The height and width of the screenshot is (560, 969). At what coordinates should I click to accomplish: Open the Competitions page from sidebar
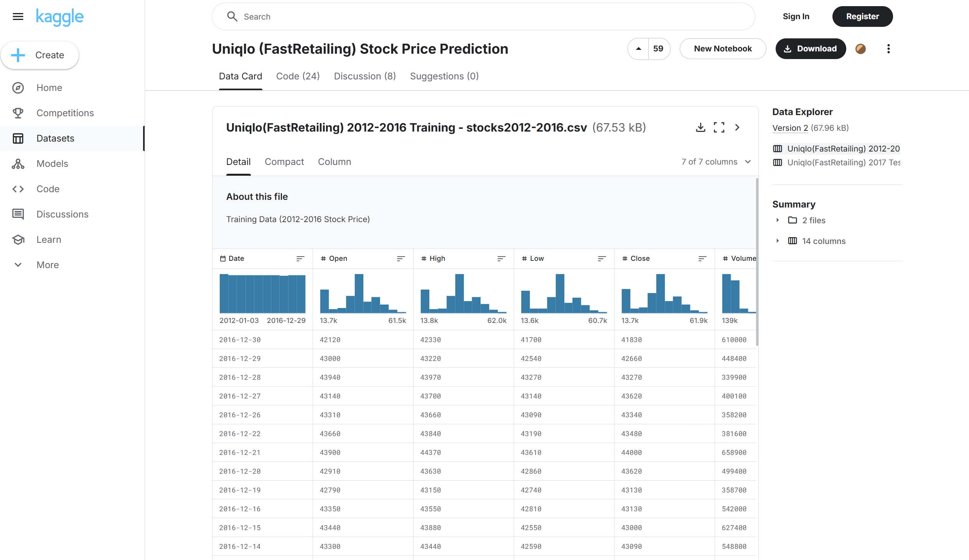[x=65, y=113]
